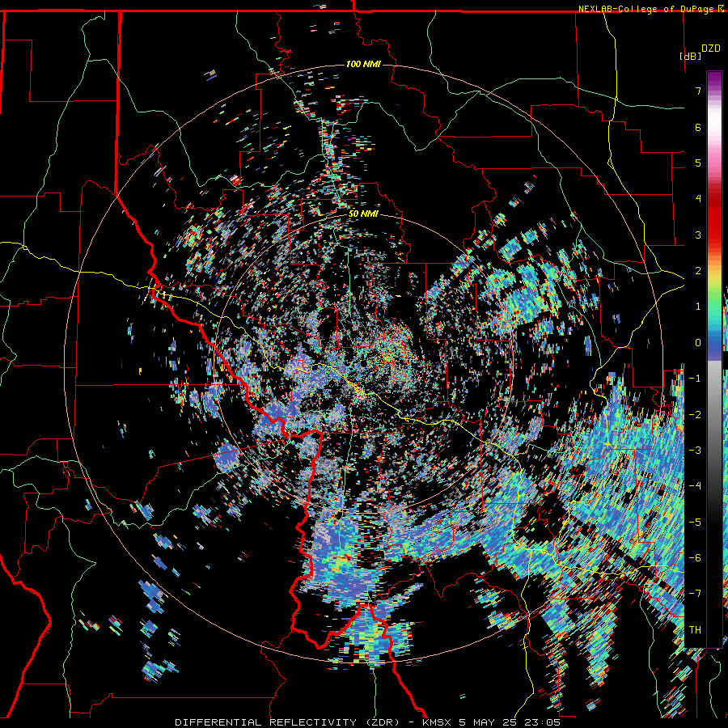Click the 4 value on color scale
The width and height of the screenshot is (728, 728).
click(x=698, y=199)
